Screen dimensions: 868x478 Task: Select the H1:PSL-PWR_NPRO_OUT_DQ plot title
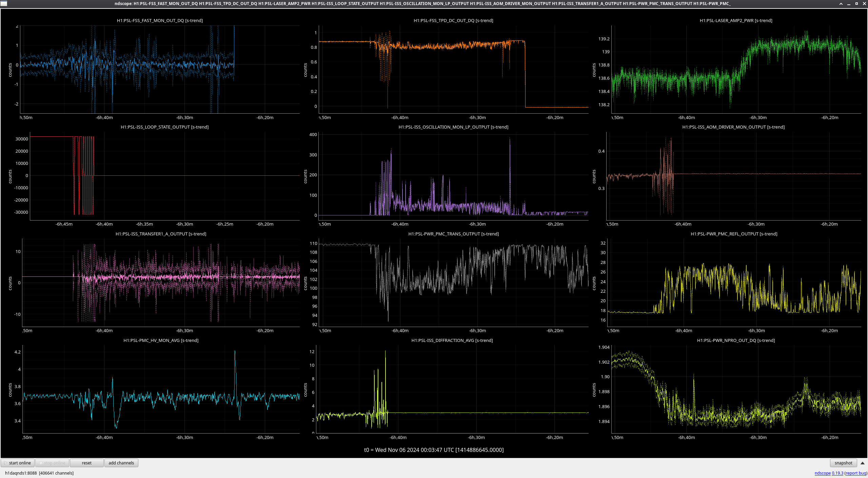pos(736,340)
